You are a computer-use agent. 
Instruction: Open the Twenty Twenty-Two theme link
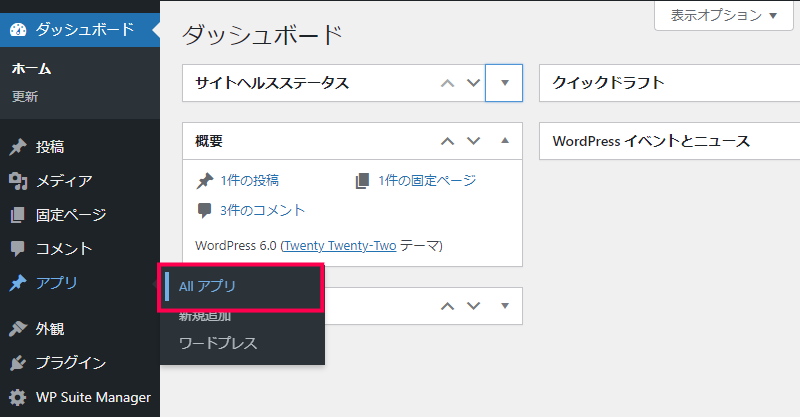click(340, 246)
